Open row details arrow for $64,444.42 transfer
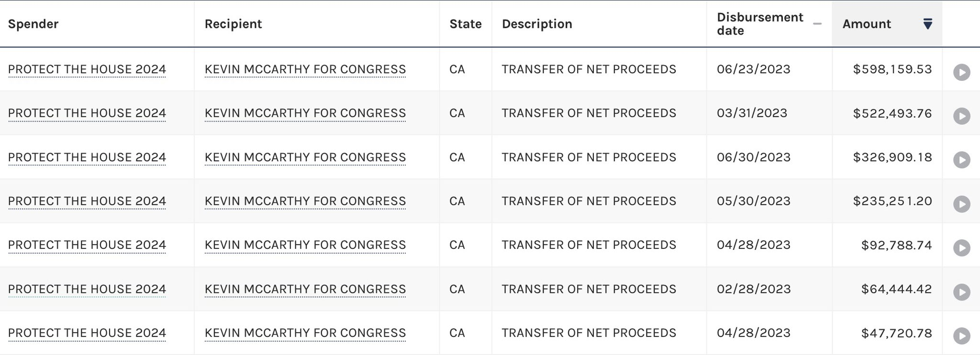The image size is (980, 355). 961,292
